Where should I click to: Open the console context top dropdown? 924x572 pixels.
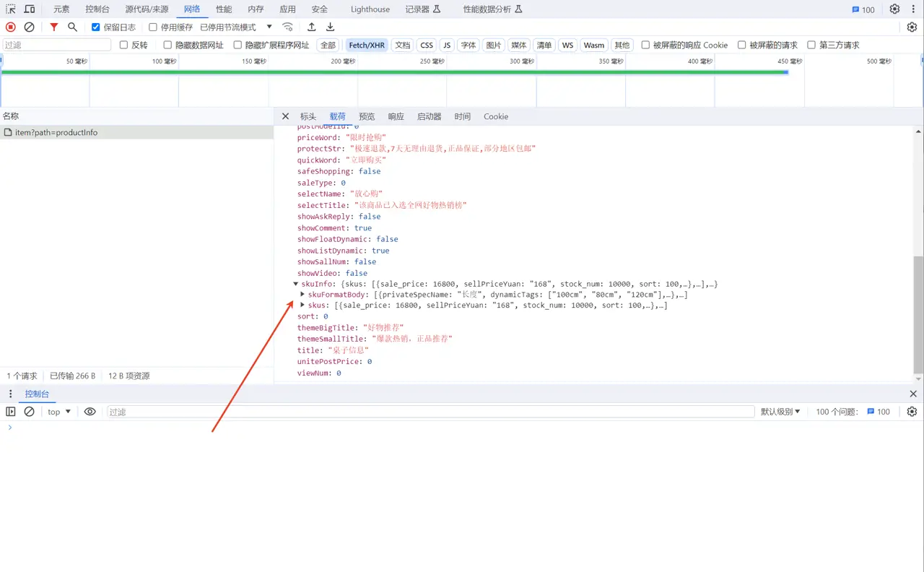click(59, 412)
